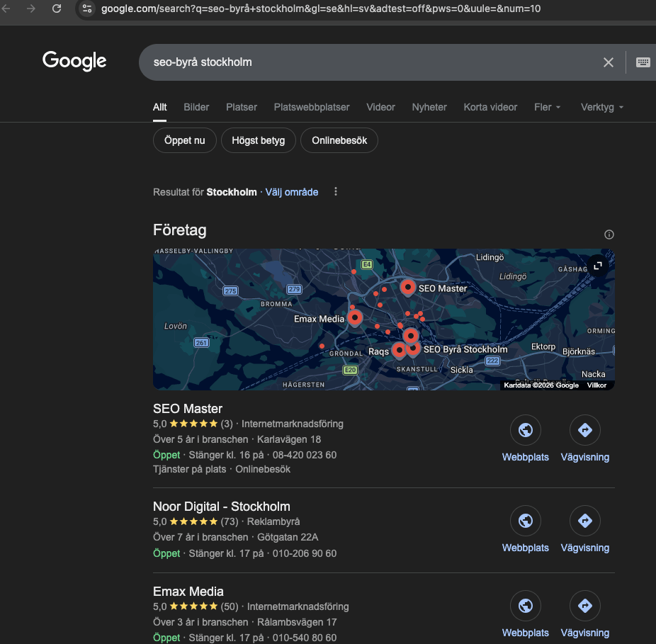Image resolution: width=656 pixels, height=644 pixels.
Task: Open the Noor Digital - Stockholm listing
Action: pos(221,507)
